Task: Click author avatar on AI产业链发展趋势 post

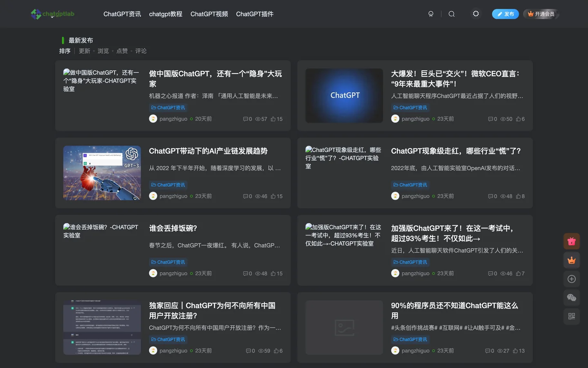Action: click(153, 196)
